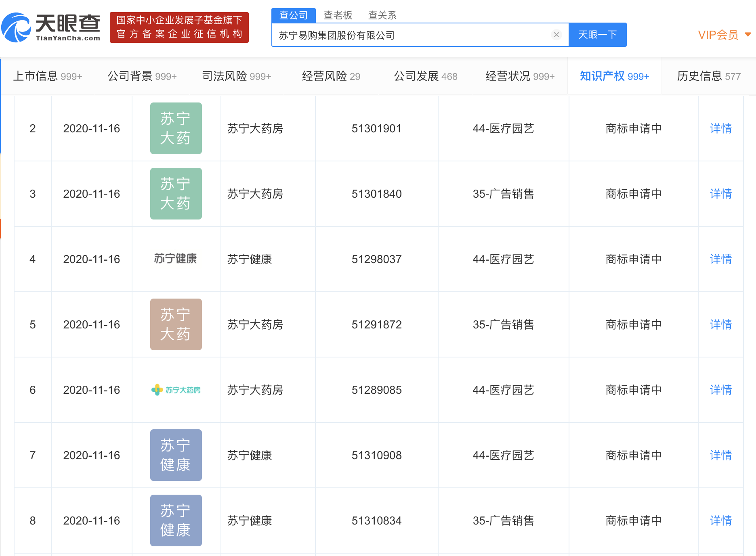756x556 pixels.
Task: Open 详情 for trademark 51298037
Action: coord(720,259)
